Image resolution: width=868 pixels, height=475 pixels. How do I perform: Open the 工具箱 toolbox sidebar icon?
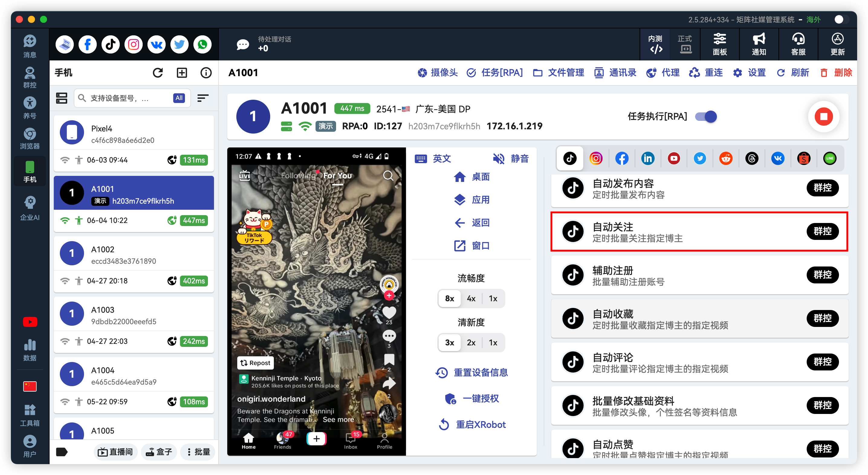pyautogui.click(x=30, y=415)
